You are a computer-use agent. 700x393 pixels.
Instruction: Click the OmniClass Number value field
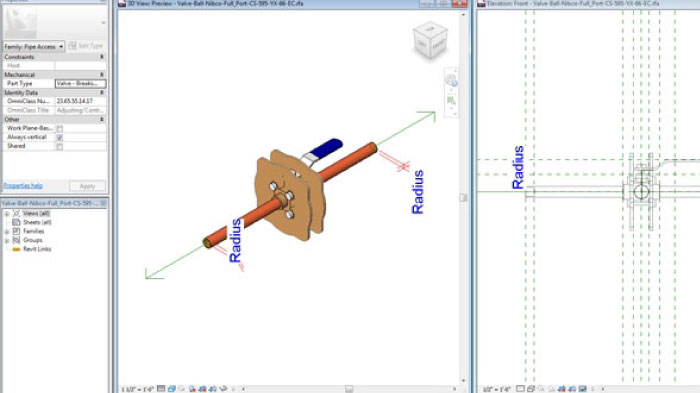click(80, 101)
